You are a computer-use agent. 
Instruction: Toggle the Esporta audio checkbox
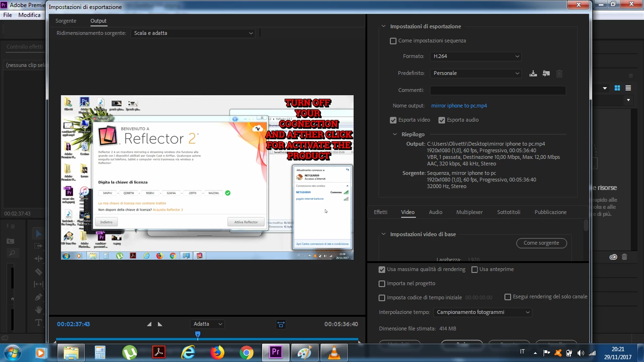click(x=442, y=120)
